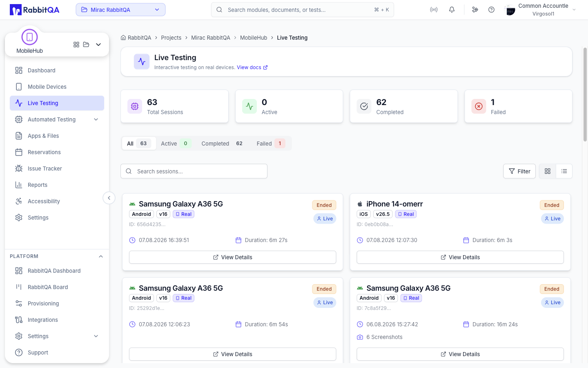Image resolution: width=588 pixels, height=368 pixels.
Task: Click the folder icon in sidebar header
Action: (86, 45)
